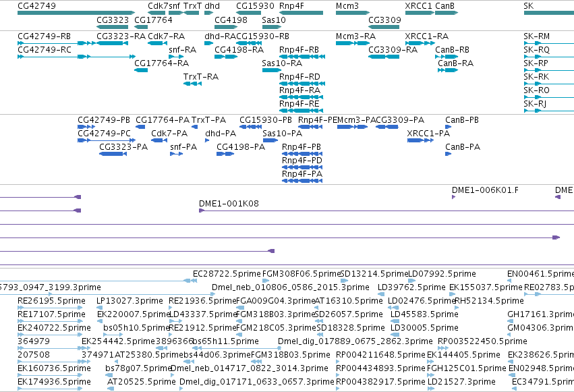Select the TrxT gene label
This screenshot has height=392, width=574.
192,6
